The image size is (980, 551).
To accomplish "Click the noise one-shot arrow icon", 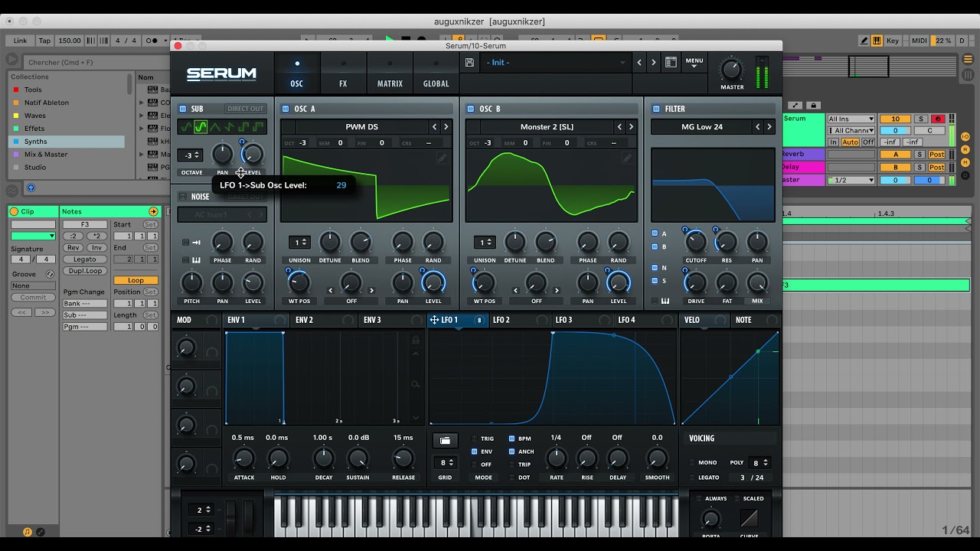I will [196, 243].
